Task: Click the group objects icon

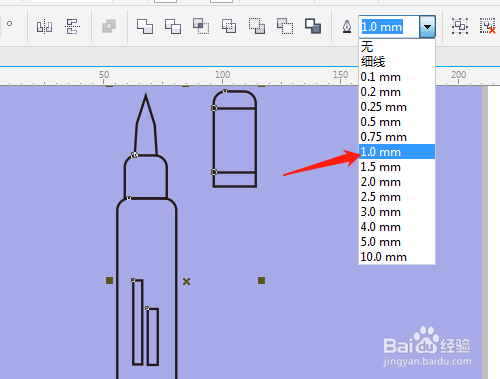Action: (x=460, y=26)
